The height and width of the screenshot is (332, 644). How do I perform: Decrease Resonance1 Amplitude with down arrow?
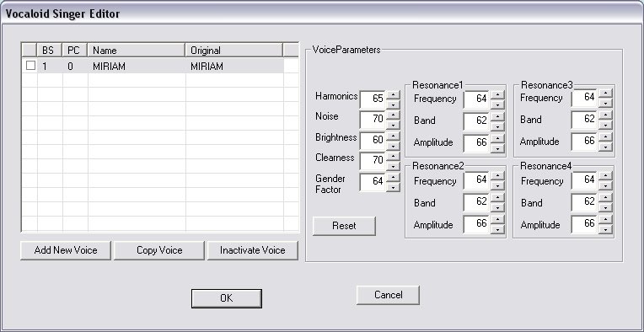click(497, 148)
